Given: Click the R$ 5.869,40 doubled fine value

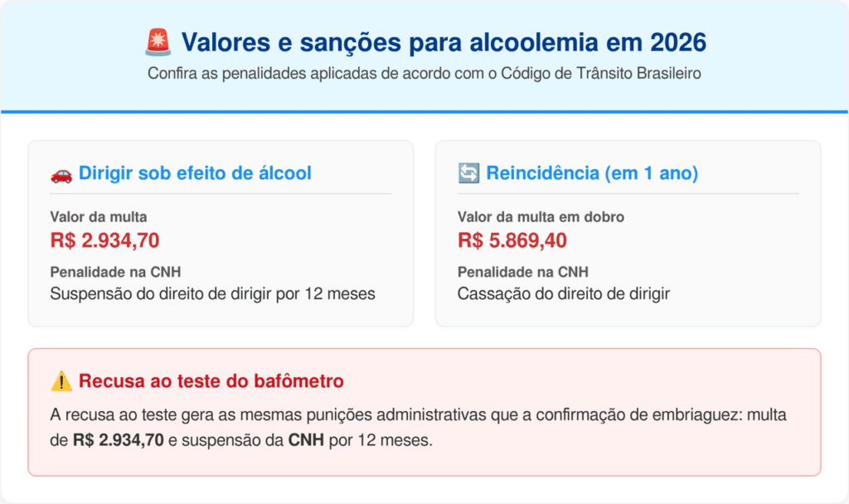Looking at the screenshot, I should [x=512, y=241].
